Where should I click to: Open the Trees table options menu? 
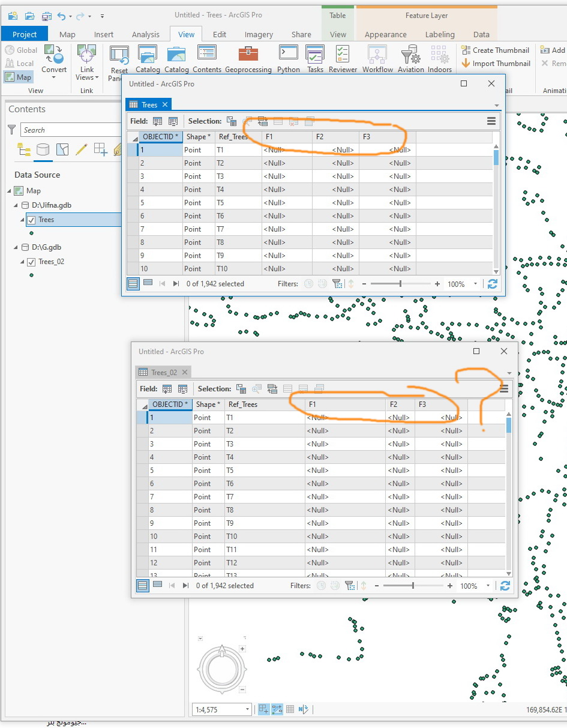pyautogui.click(x=491, y=121)
